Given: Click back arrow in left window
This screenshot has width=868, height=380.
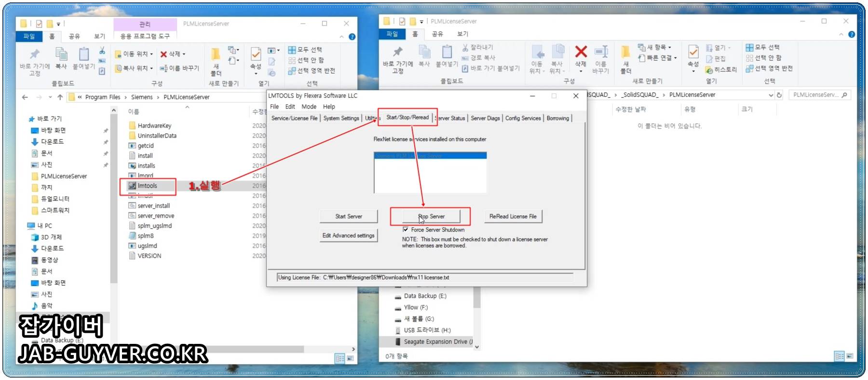Looking at the screenshot, I should click(25, 97).
